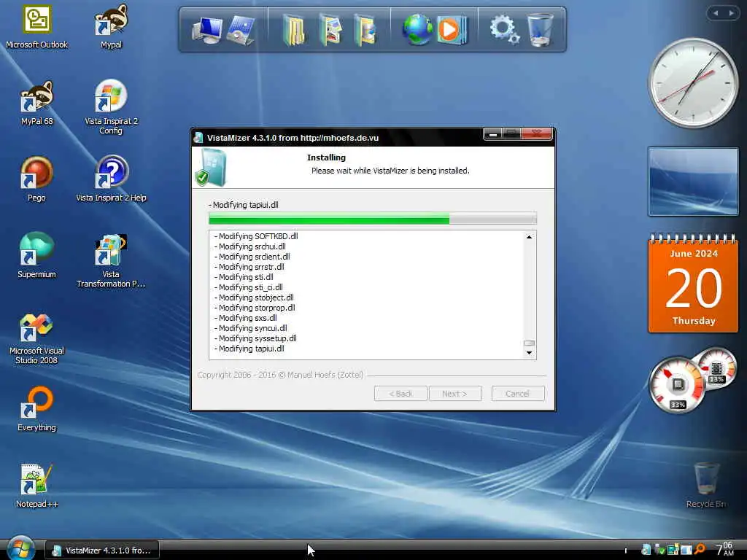747x560 pixels.
Task: Click the VistaMizer shield box header image
Action: pos(211,168)
